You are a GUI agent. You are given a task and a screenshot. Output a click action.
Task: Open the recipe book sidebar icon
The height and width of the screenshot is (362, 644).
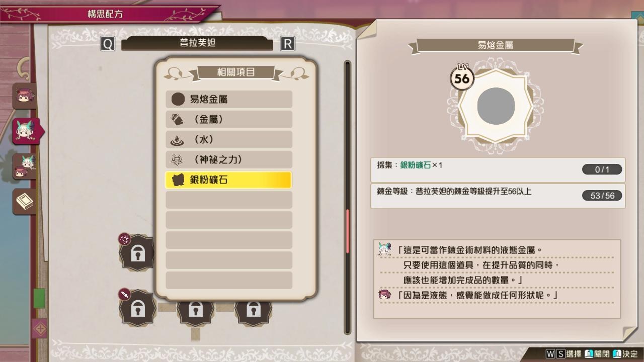[x=25, y=202]
